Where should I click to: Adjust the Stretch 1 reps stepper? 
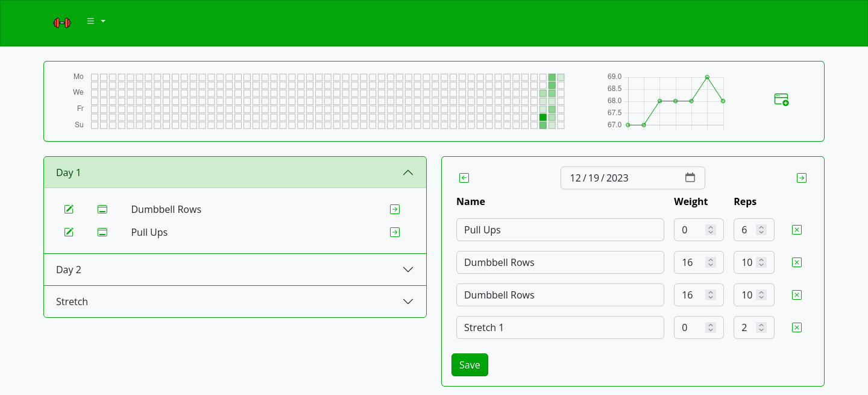pyautogui.click(x=761, y=327)
